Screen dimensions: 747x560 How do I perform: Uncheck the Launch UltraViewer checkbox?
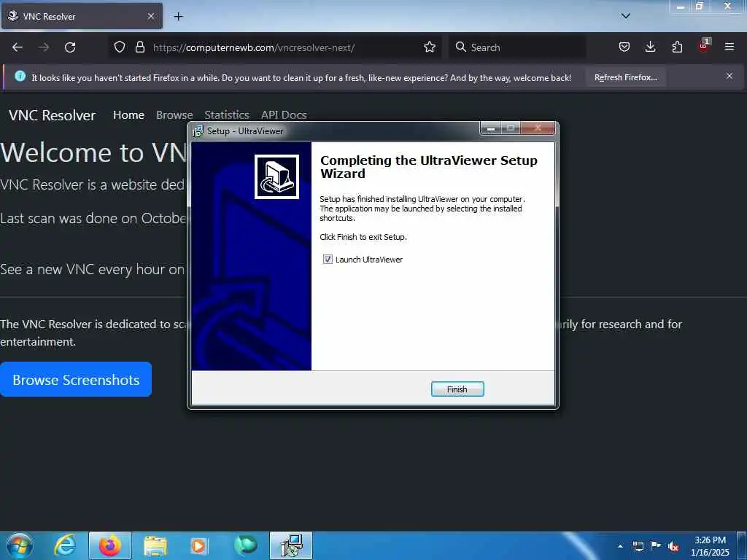tap(328, 260)
